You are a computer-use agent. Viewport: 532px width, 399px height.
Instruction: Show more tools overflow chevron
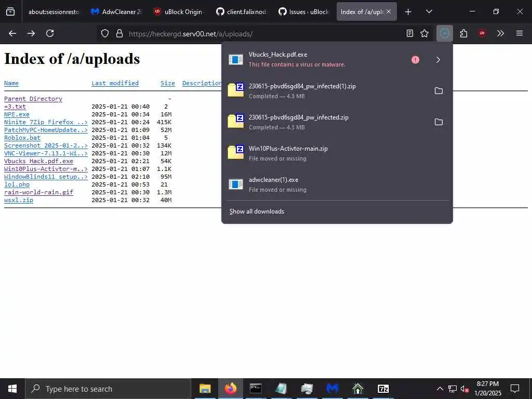(x=500, y=33)
